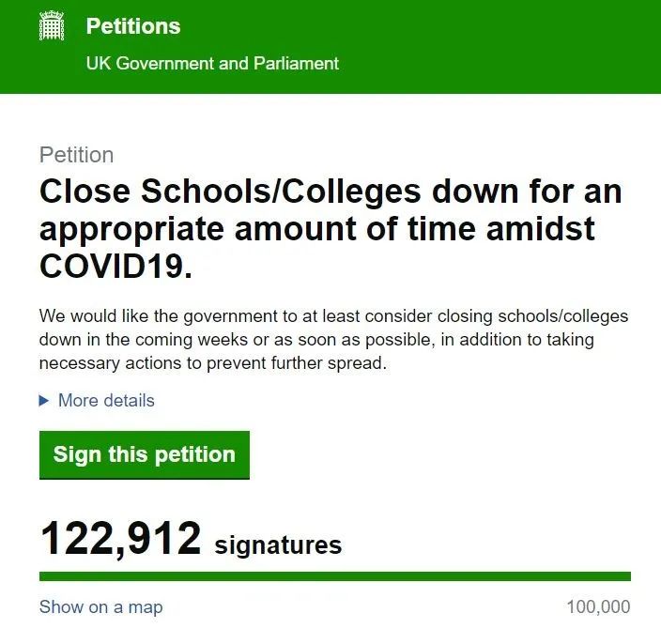Click the UK Government and Parliament subtitle

pyautogui.click(x=212, y=64)
